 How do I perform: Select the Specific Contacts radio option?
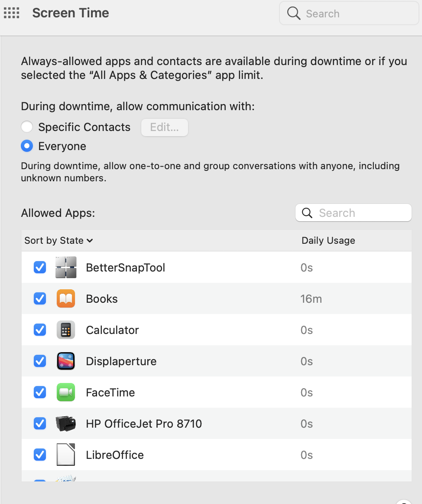tap(27, 127)
